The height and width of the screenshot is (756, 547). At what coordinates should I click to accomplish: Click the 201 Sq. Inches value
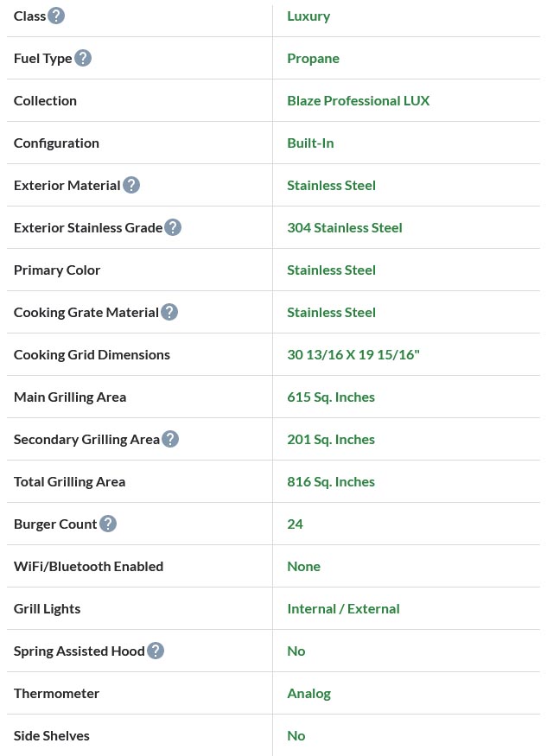(x=331, y=439)
